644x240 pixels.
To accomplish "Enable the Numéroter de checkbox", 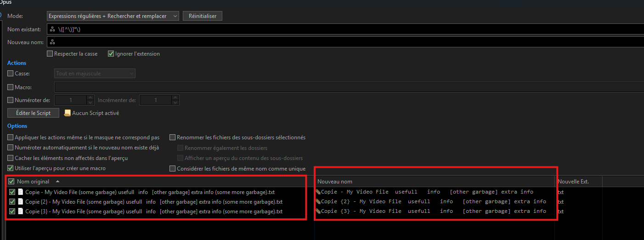I will click(x=11, y=100).
